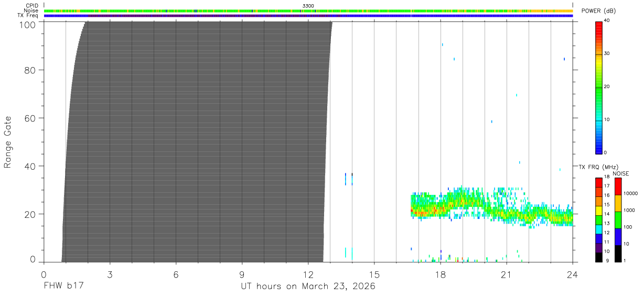Click the 20 tick on Range Gate axis
This screenshot has height=297, width=644.
30,214
